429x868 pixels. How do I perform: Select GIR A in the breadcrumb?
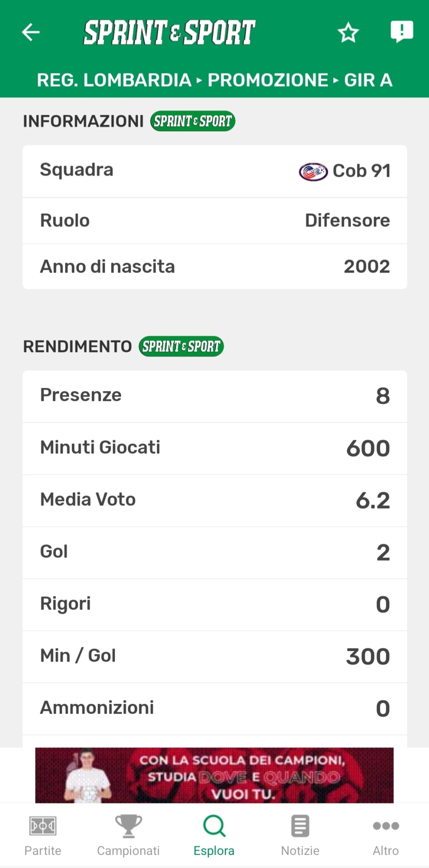(x=368, y=80)
